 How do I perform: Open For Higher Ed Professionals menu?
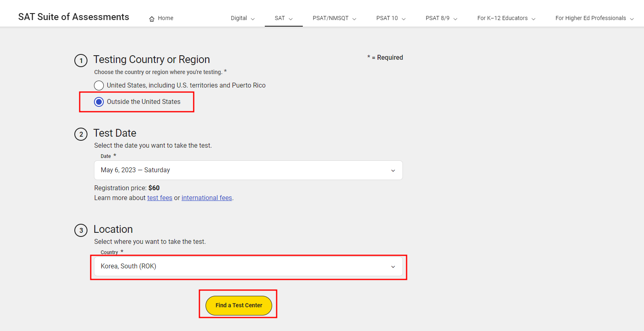[595, 18]
